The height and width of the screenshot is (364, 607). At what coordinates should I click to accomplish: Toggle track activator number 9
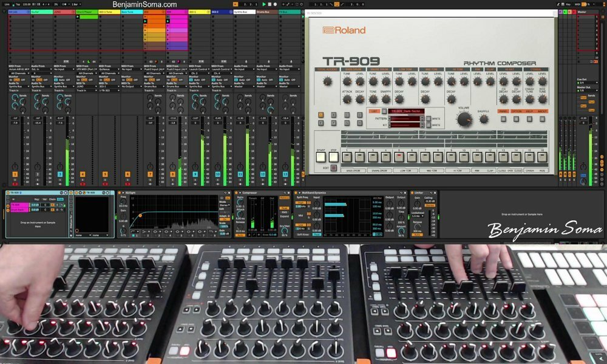click(195, 175)
